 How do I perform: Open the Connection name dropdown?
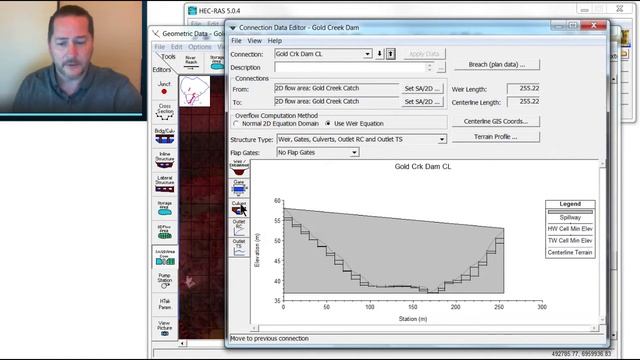[x=367, y=54]
